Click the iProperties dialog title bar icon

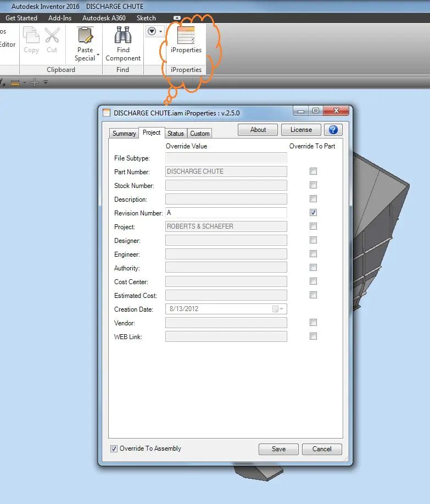click(107, 113)
